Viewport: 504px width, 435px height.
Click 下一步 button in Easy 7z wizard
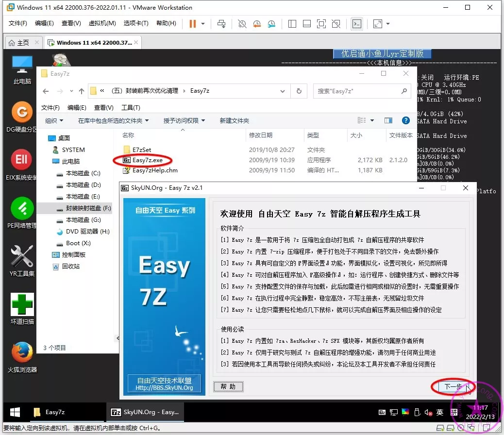click(453, 386)
